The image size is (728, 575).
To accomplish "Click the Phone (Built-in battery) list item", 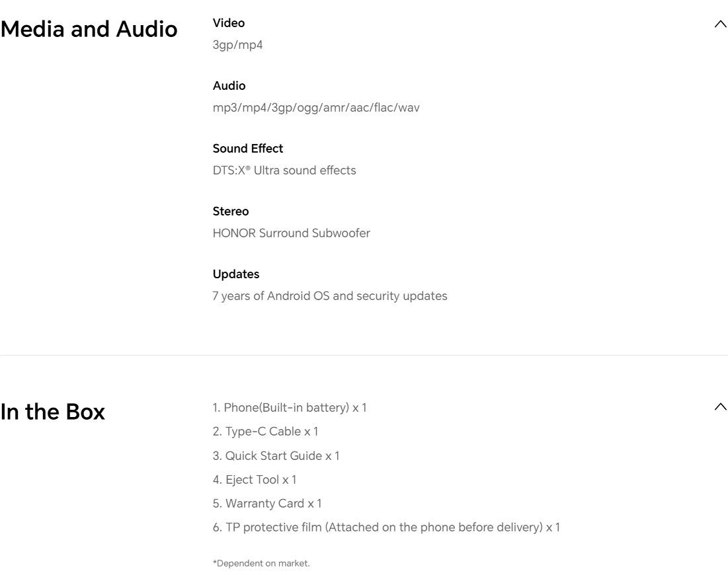I will coord(290,408).
